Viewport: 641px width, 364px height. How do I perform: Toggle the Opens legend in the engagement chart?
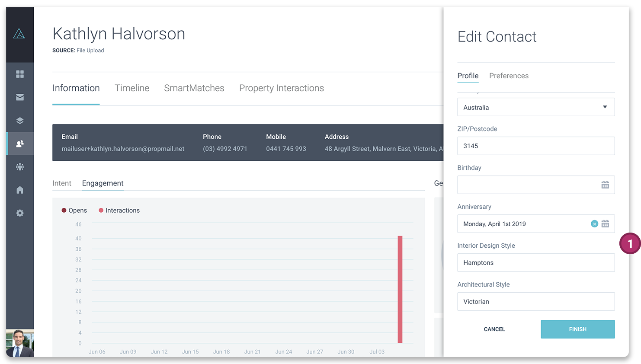[x=74, y=210]
